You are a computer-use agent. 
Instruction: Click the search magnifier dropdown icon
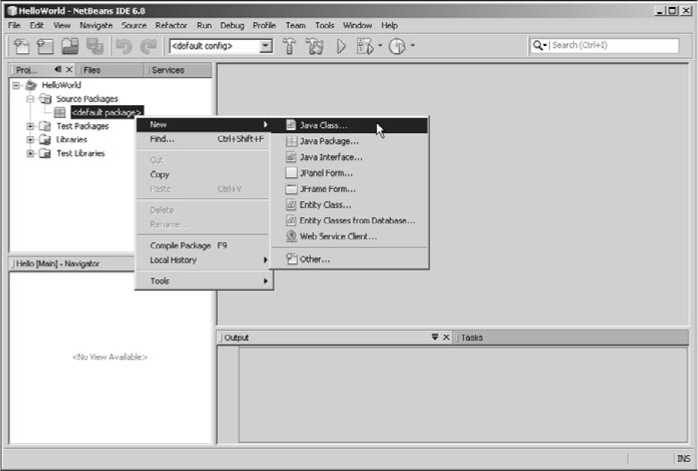[540, 45]
